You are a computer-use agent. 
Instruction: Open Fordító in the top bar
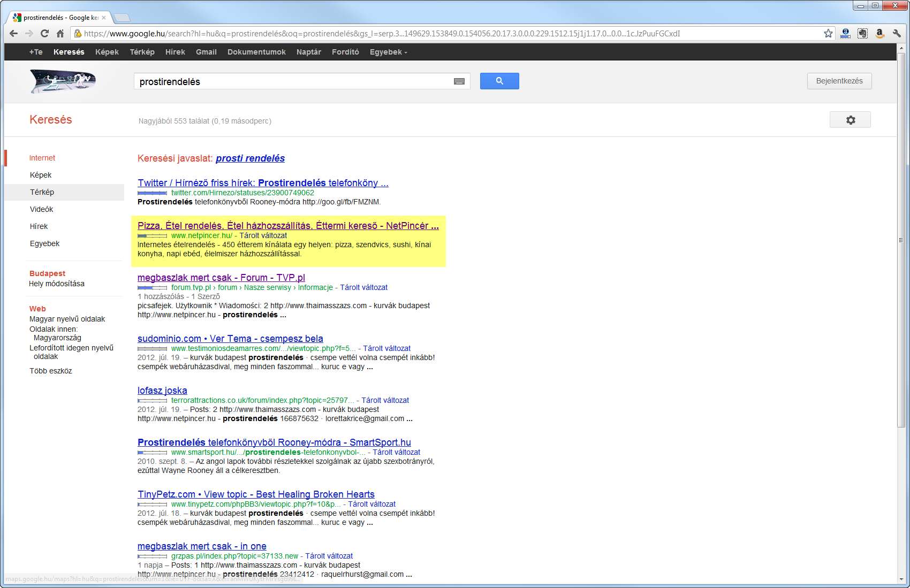pyautogui.click(x=345, y=52)
